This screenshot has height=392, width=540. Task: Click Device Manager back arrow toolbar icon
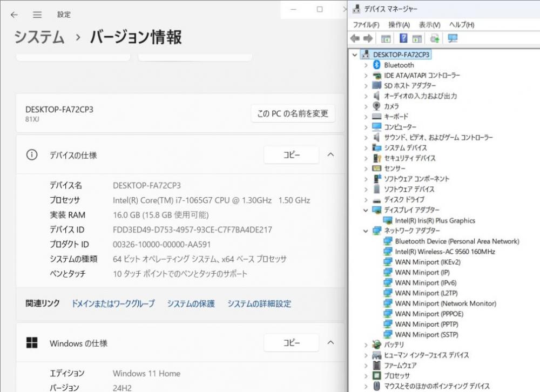click(x=355, y=38)
